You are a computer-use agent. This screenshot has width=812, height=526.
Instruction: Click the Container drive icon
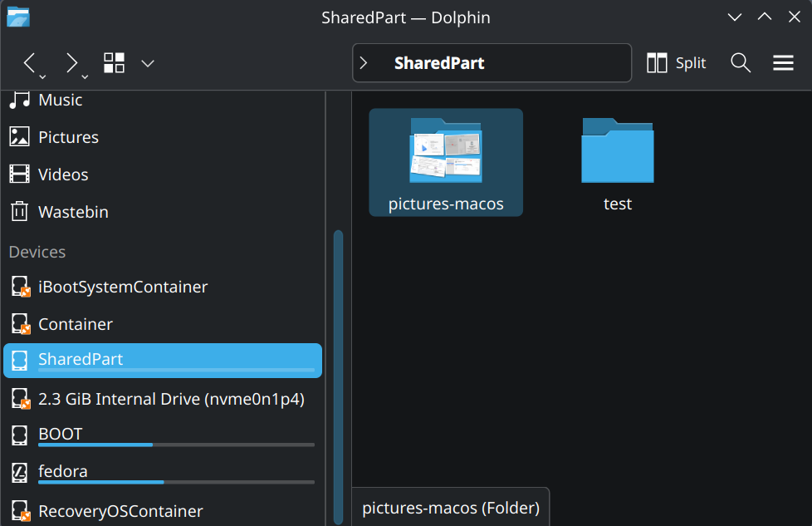tap(21, 324)
